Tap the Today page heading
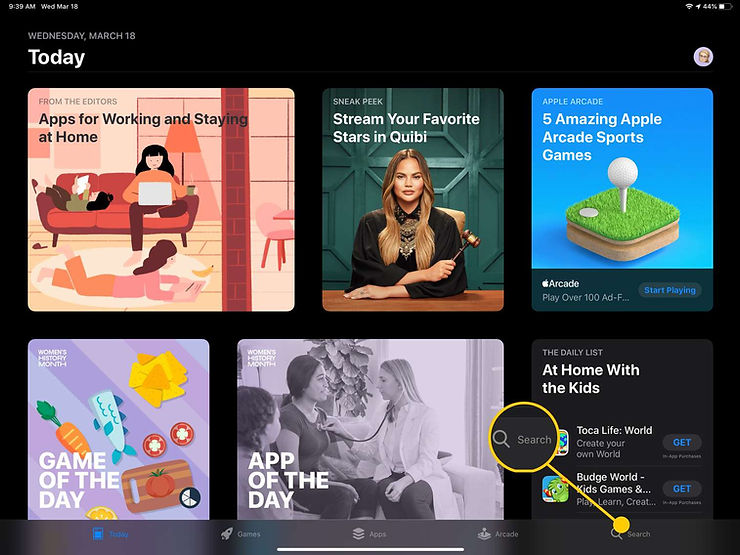Image resolution: width=740 pixels, height=555 pixels. click(57, 57)
